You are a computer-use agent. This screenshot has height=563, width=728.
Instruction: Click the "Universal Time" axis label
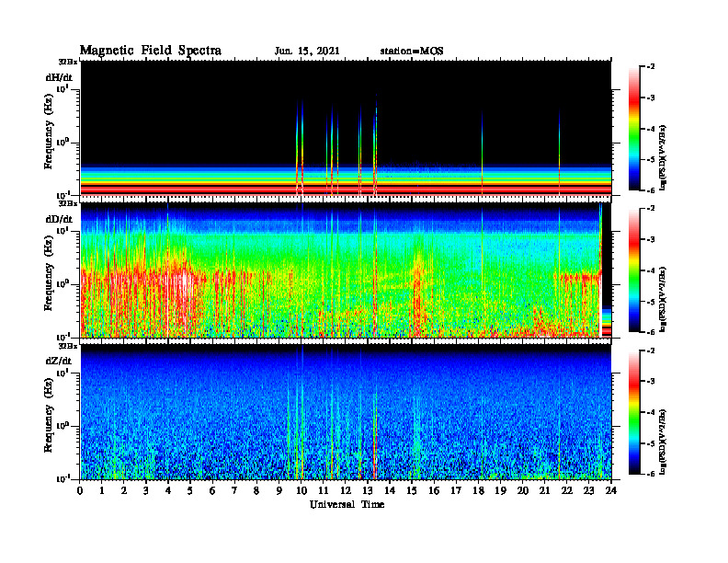click(x=347, y=504)
